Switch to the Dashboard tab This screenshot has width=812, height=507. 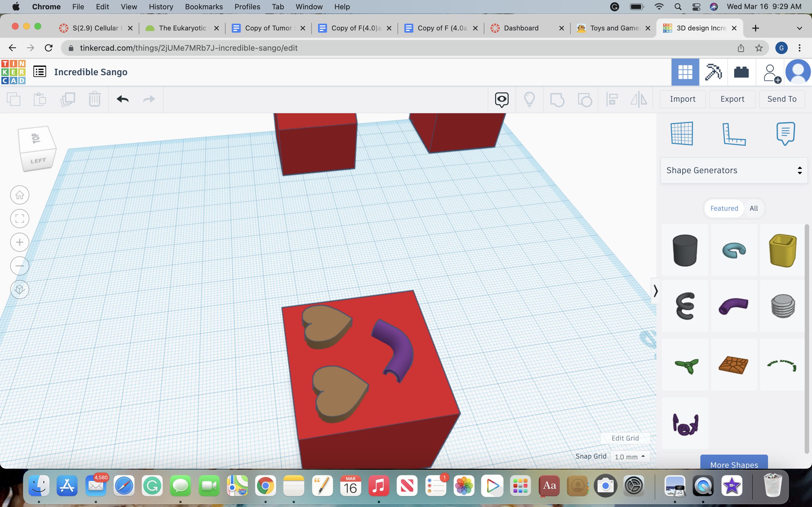(x=521, y=28)
